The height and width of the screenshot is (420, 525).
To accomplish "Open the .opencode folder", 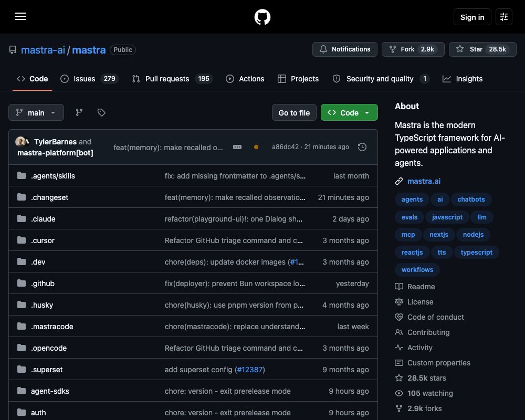I will (48, 348).
